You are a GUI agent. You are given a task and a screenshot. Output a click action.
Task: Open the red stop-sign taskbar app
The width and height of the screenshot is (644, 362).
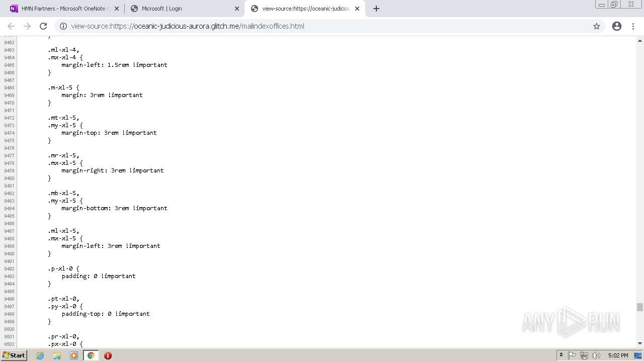(x=108, y=355)
